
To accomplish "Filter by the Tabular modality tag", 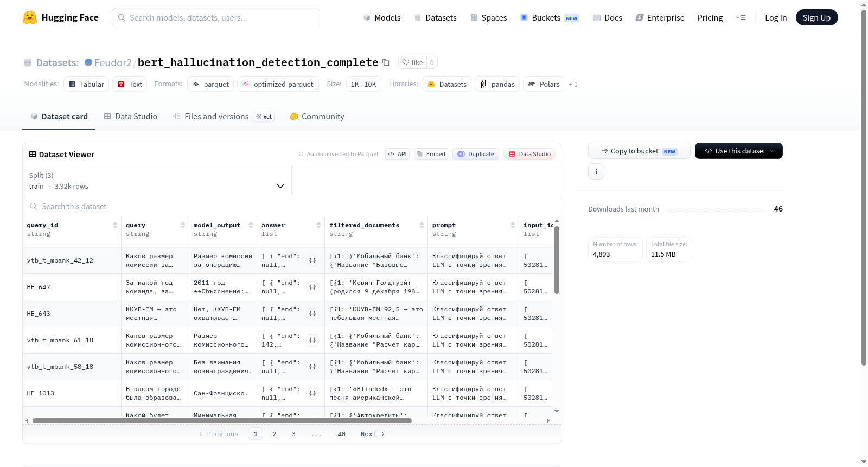I will pyautogui.click(x=86, y=84).
